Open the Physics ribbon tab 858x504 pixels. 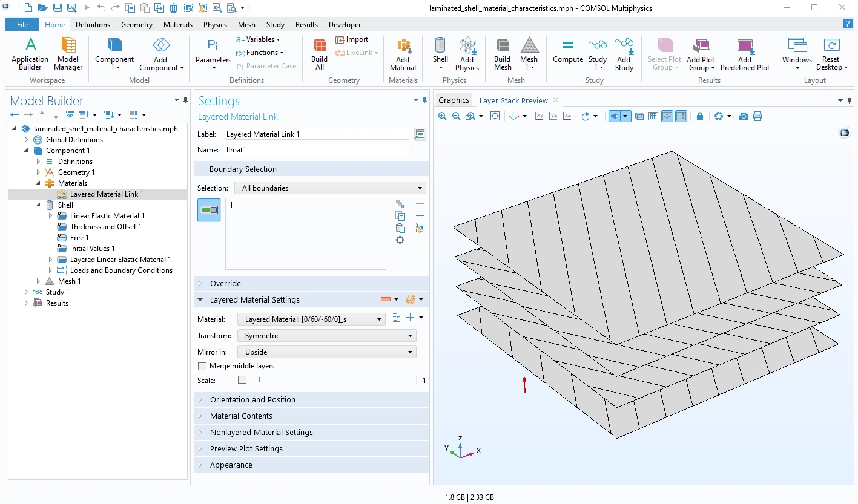pos(215,25)
